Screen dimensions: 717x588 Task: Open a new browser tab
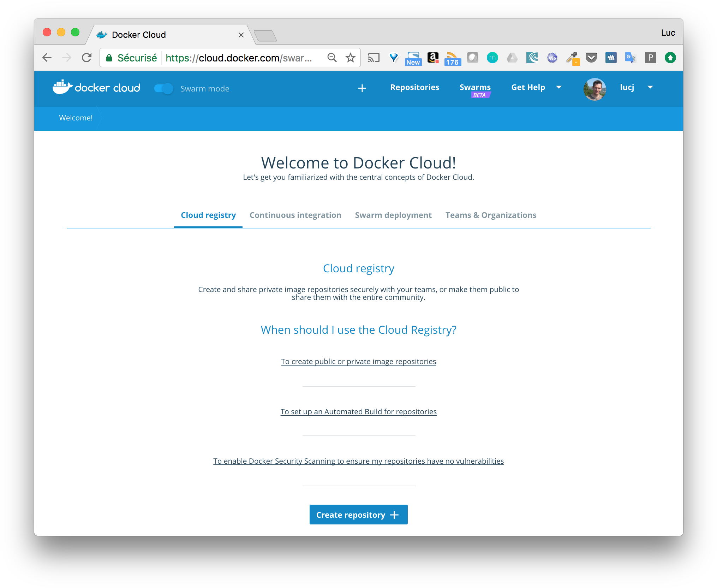tap(265, 36)
